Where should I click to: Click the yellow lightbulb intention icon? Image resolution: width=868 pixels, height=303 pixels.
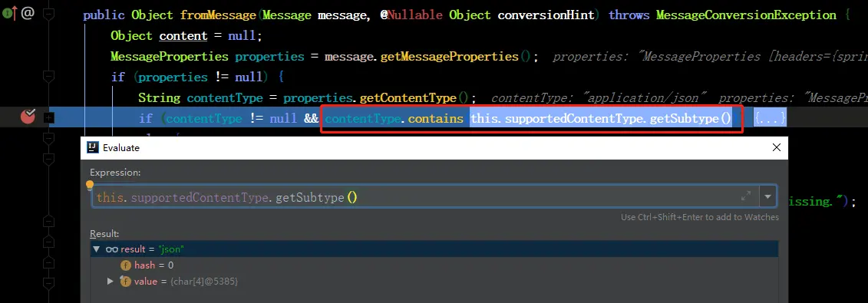tap(90, 185)
